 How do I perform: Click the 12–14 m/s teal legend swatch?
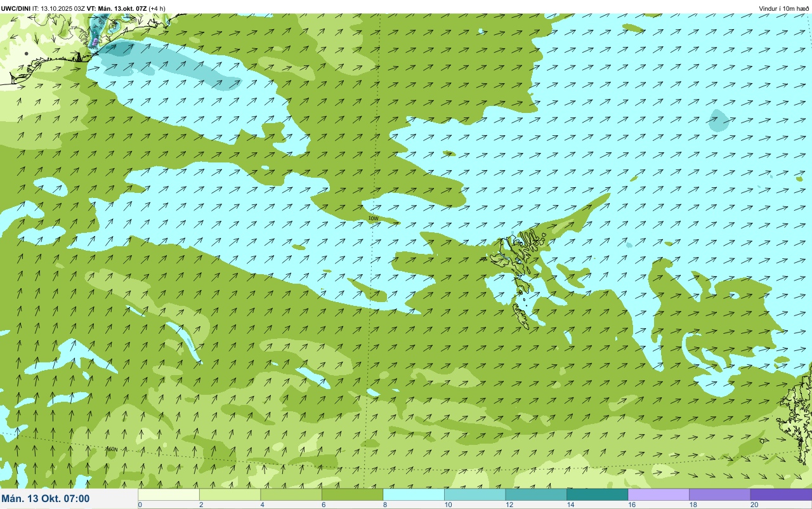pos(536,494)
